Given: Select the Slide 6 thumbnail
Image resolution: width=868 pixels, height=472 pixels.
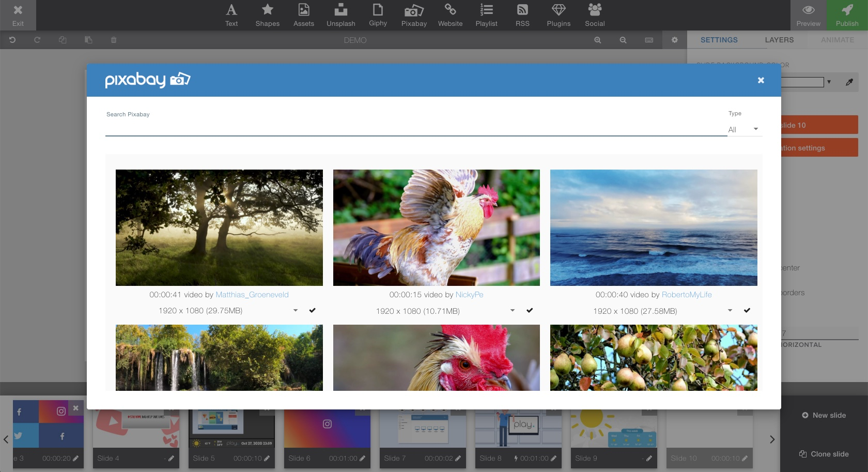Looking at the screenshot, I should pyautogui.click(x=327, y=429).
